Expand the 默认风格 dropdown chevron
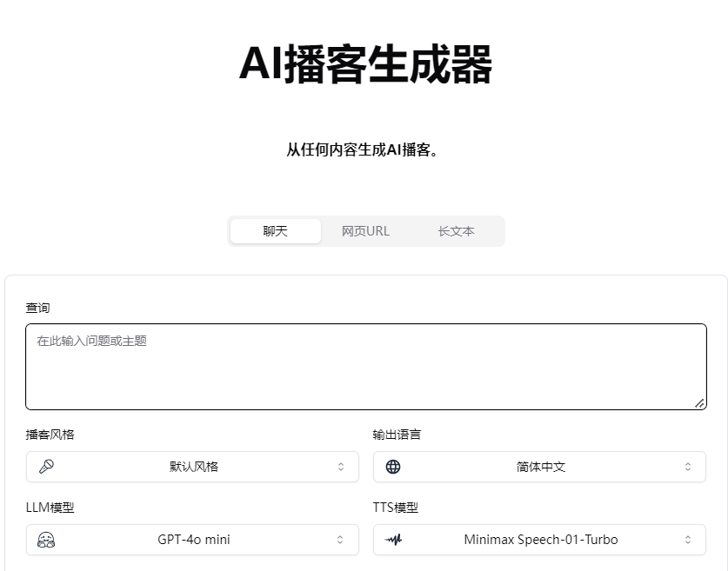728x571 pixels. click(341, 467)
